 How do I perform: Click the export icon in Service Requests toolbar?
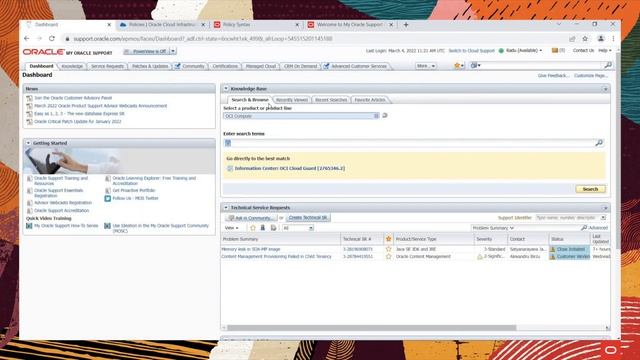(273, 228)
